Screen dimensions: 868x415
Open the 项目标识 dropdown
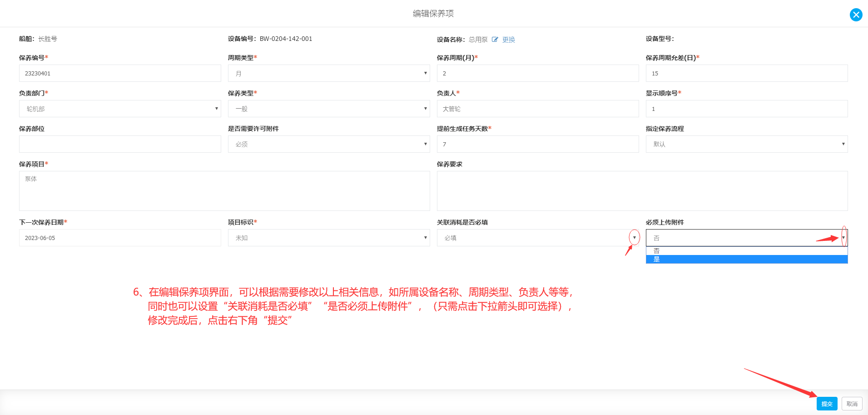coord(329,238)
